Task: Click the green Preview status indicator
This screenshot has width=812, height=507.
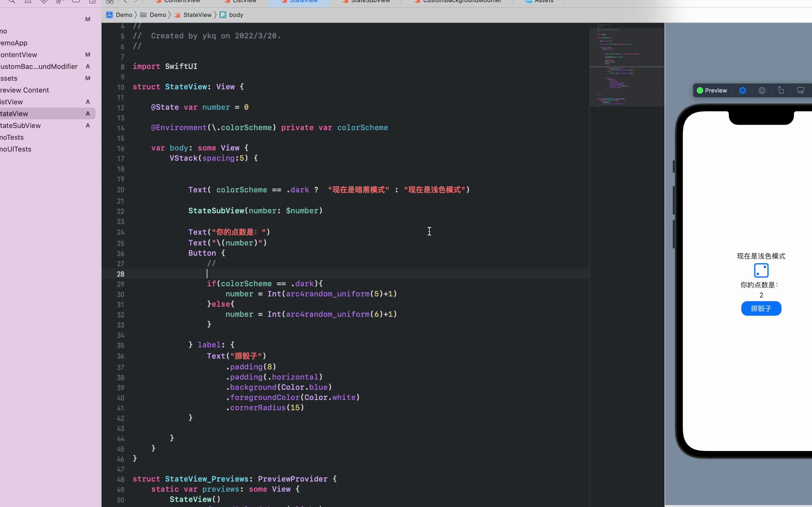Action: (x=700, y=91)
